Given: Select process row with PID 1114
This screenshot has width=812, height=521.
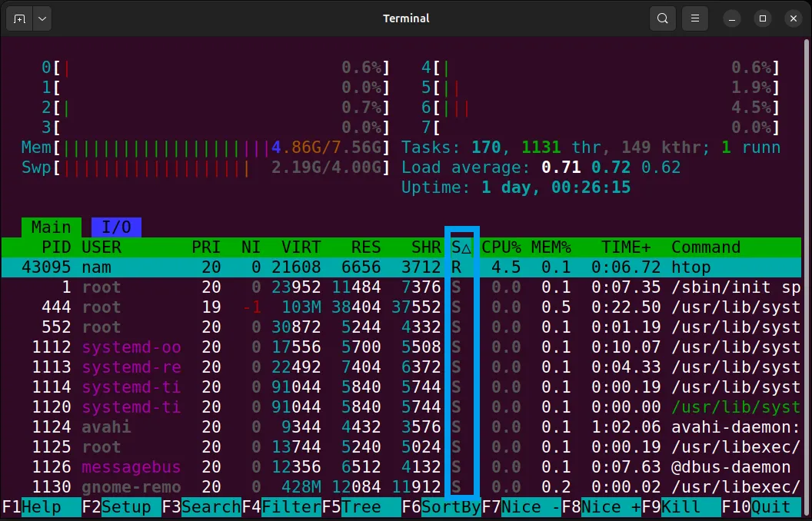Looking at the screenshot, I should tap(401, 387).
